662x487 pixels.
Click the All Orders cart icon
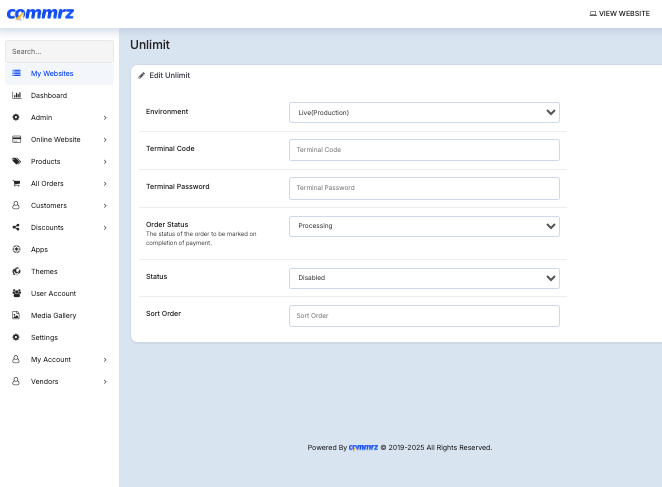[16, 184]
